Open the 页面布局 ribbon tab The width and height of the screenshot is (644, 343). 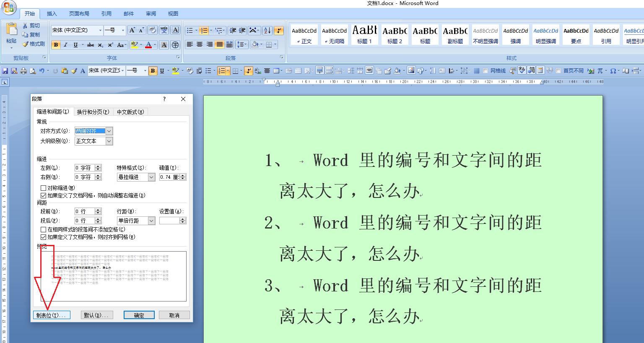79,14
